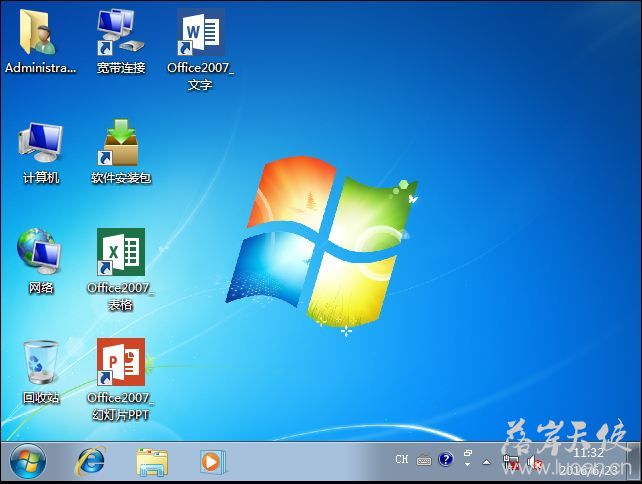Select the 软件安装包 installer package shortcut
This screenshot has height=484, width=642.
(121, 152)
